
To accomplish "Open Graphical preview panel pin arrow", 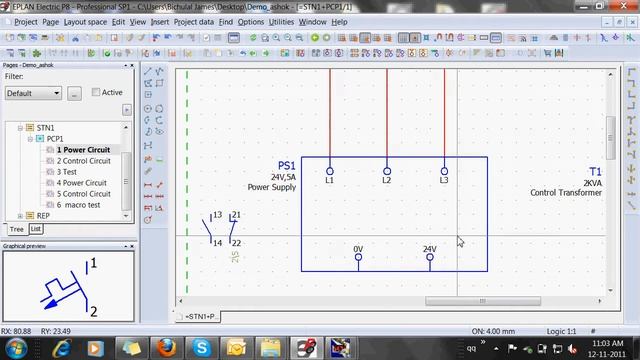I will [125, 246].
